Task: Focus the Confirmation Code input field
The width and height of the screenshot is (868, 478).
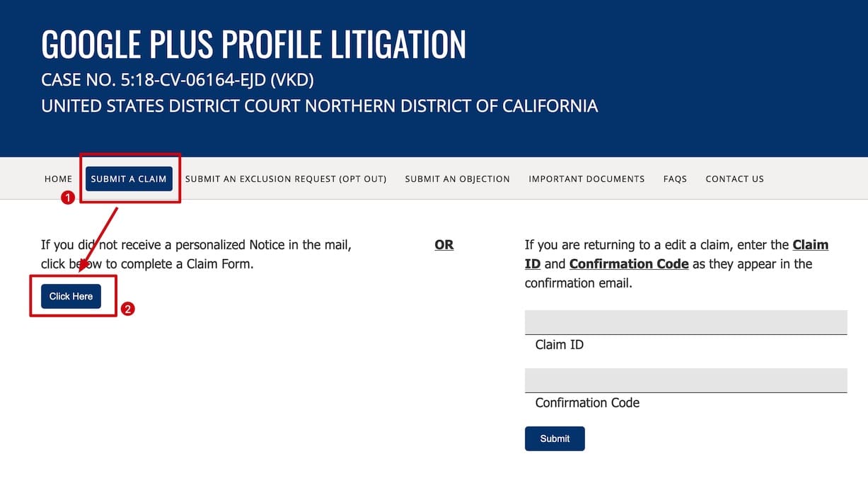Action: click(685, 380)
